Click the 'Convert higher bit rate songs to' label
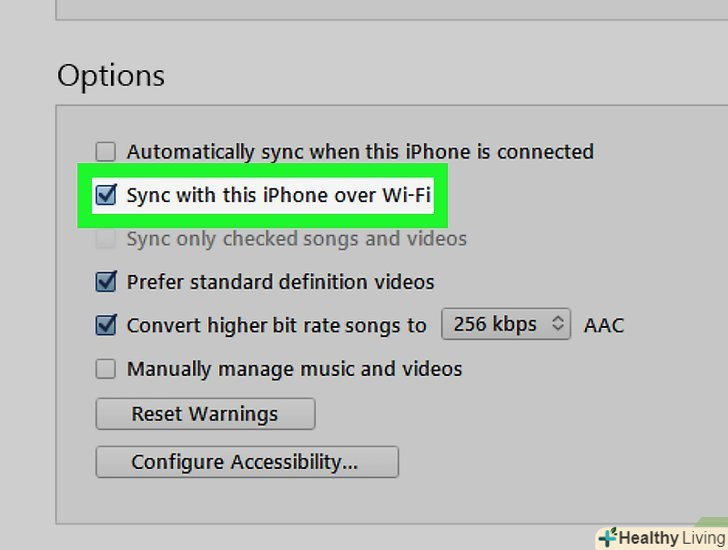The width and height of the screenshot is (728, 550). pos(276,325)
